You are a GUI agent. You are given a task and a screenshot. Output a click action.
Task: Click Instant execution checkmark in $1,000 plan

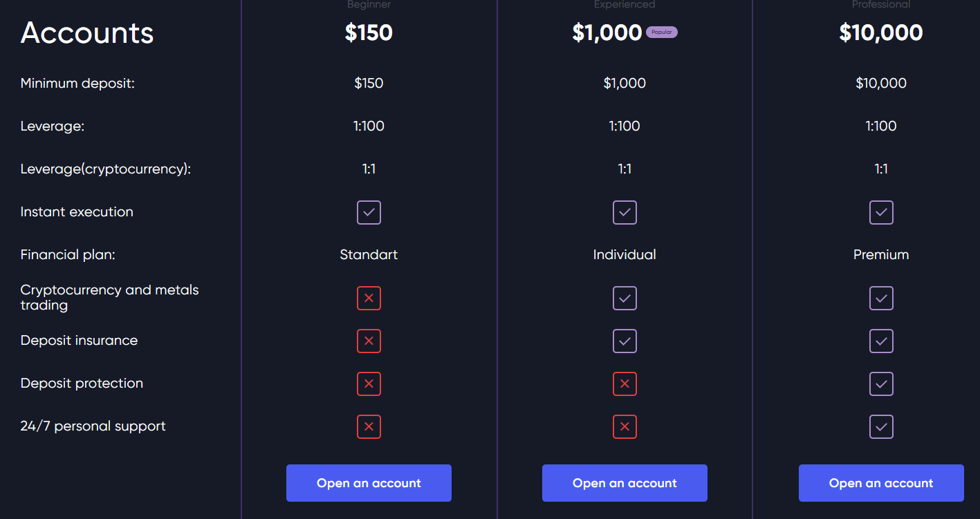click(x=625, y=213)
